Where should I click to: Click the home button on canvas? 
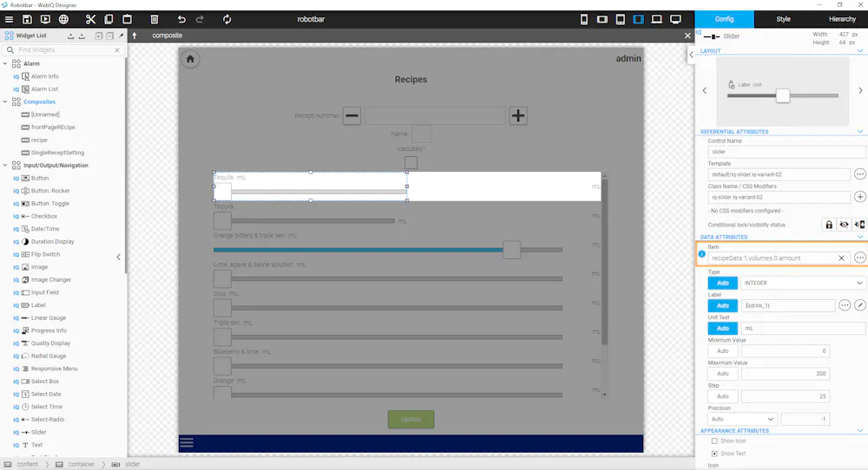190,59
